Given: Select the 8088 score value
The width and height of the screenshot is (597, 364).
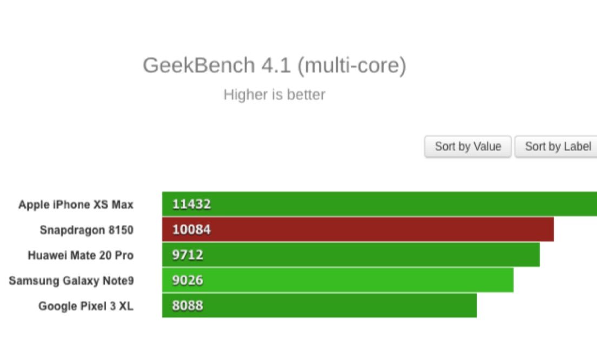Looking at the screenshot, I should 188,306.
